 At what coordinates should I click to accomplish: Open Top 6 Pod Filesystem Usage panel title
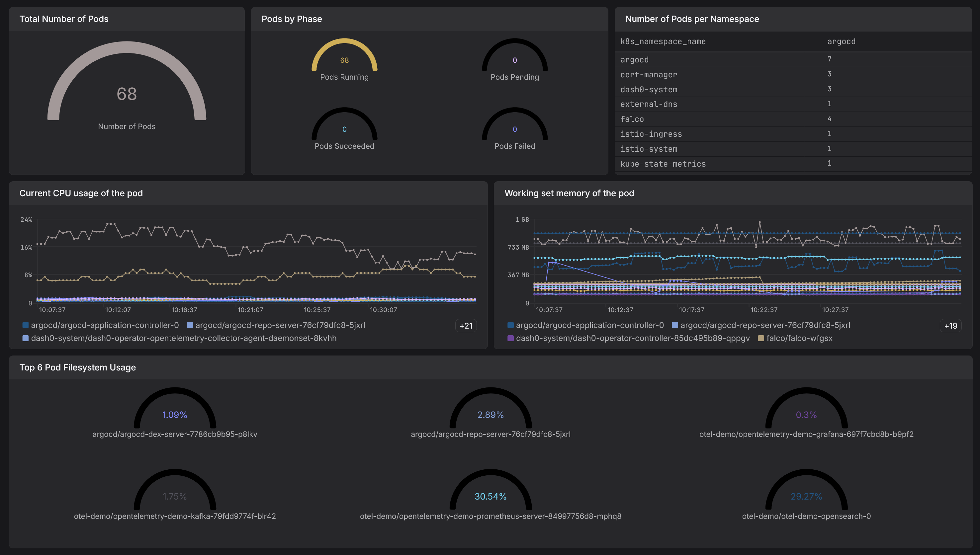click(77, 367)
